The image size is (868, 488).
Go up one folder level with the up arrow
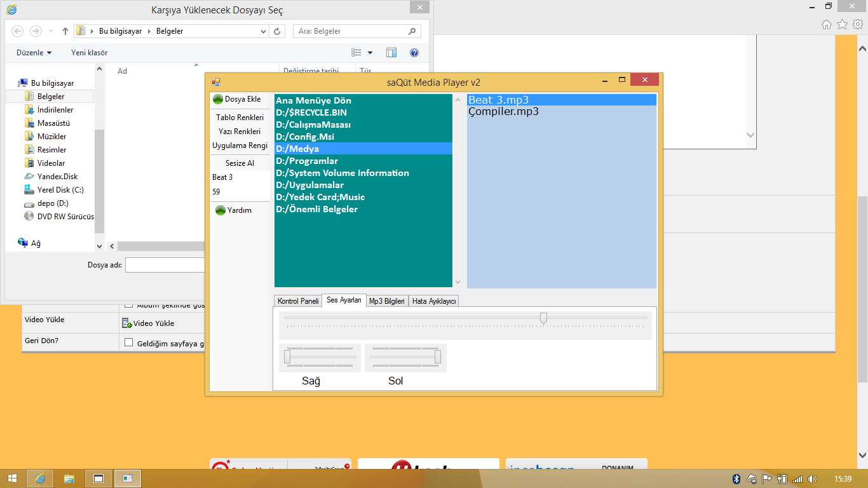65,31
